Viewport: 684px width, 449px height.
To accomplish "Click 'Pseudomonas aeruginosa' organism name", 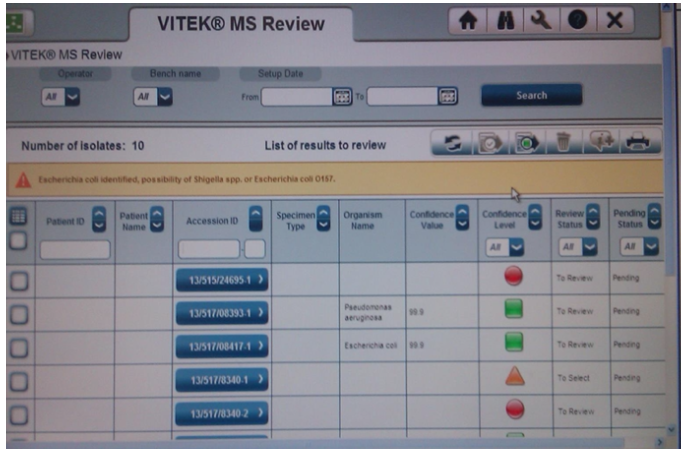I will [x=368, y=312].
